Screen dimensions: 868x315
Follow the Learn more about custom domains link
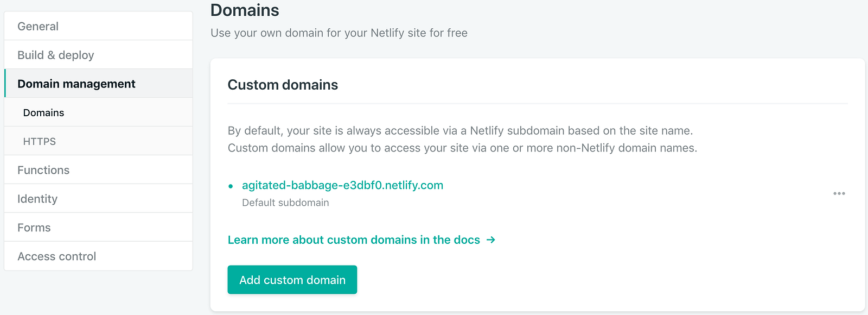pyautogui.click(x=354, y=240)
